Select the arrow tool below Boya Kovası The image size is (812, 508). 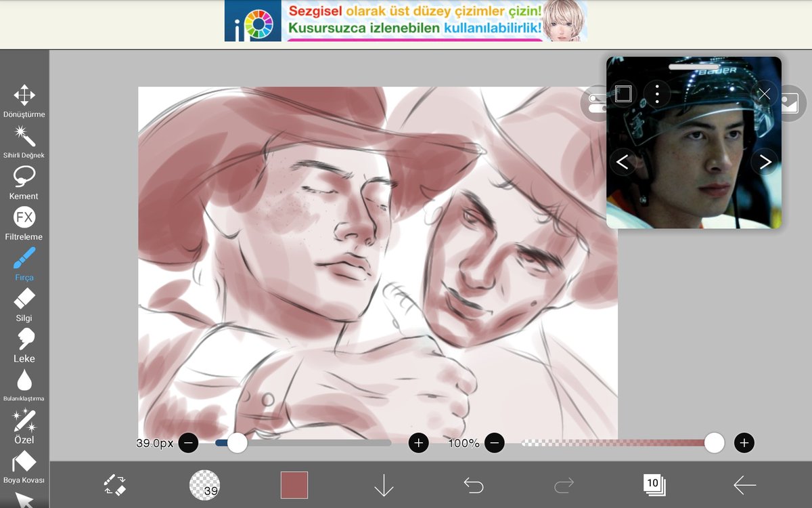pos(24,500)
